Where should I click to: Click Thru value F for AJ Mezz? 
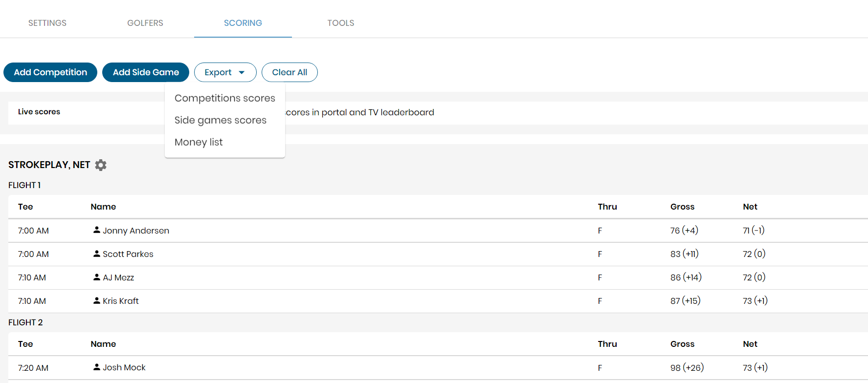600,277
